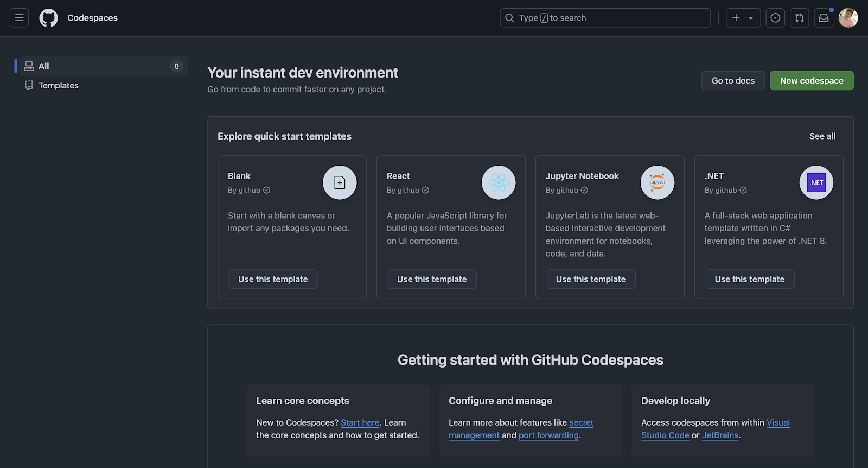Click Getting started with GitHub Codespaces heading
The height and width of the screenshot is (468, 868).
[x=531, y=360]
